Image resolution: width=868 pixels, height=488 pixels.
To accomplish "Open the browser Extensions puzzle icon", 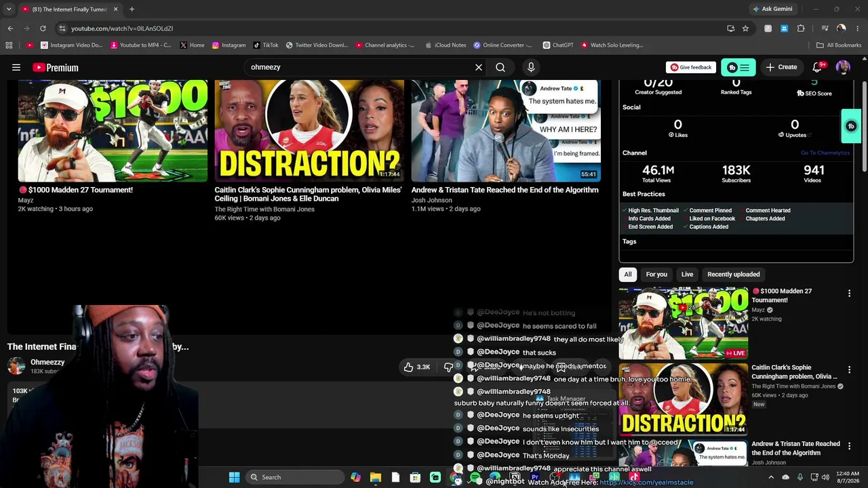I will [x=801, y=28].
